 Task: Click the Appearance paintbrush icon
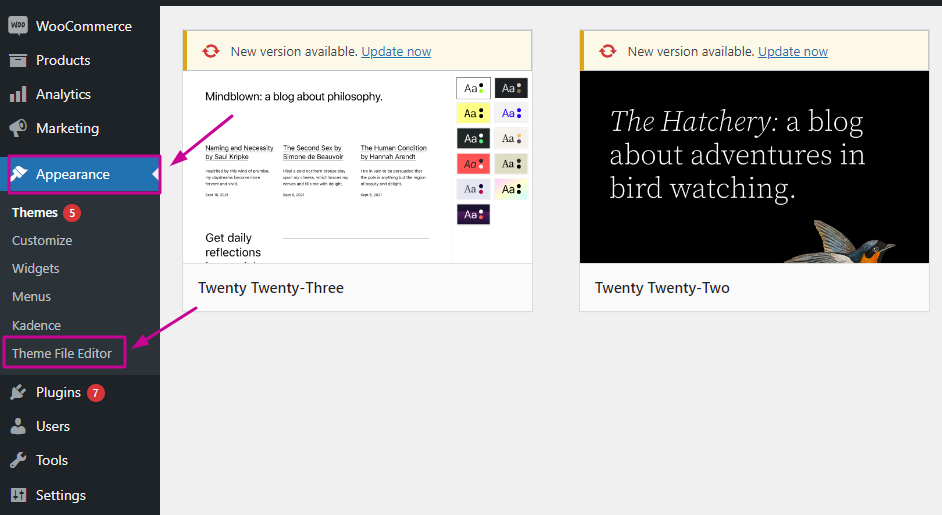point(19,174)
